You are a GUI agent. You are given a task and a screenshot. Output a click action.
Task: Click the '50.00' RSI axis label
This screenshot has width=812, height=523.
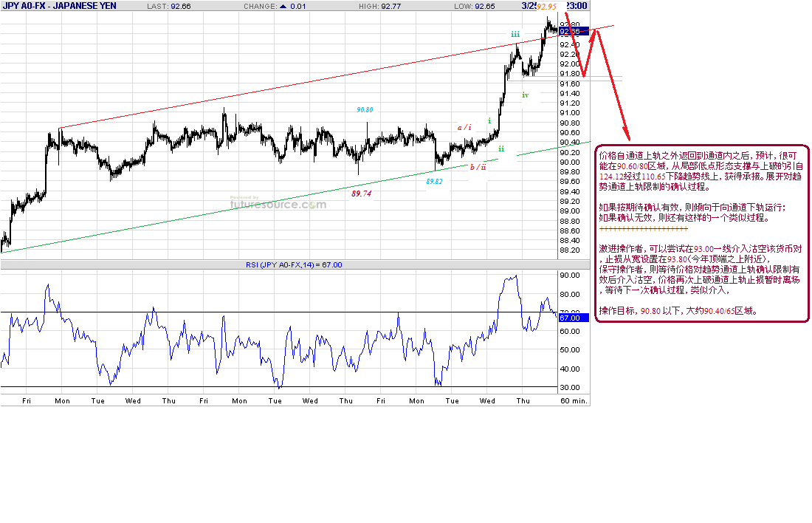pos(570,350)
